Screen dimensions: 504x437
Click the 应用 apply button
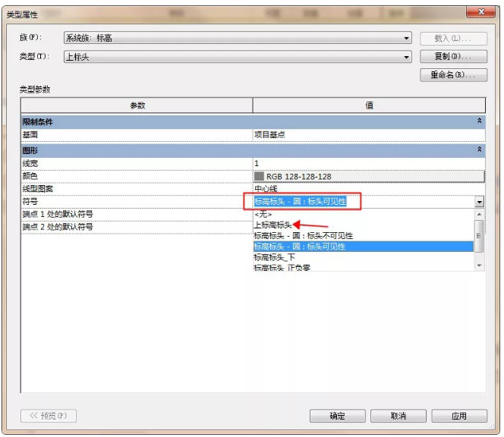(x=458, y=416)
